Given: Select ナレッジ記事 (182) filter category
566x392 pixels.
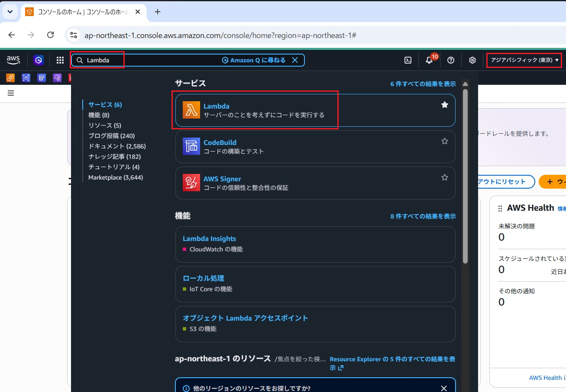Looking at the screenshot, I should [114, 157].
